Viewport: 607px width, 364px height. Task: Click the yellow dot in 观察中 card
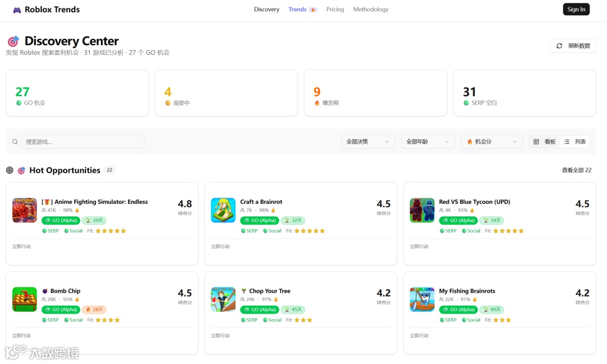(x=168, y=103)
